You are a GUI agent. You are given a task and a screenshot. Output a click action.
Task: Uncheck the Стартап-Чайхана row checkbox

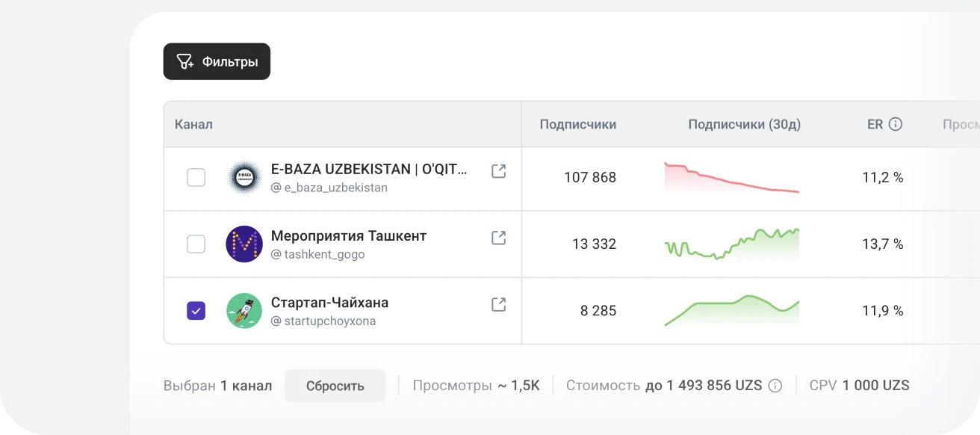[196, 310]
